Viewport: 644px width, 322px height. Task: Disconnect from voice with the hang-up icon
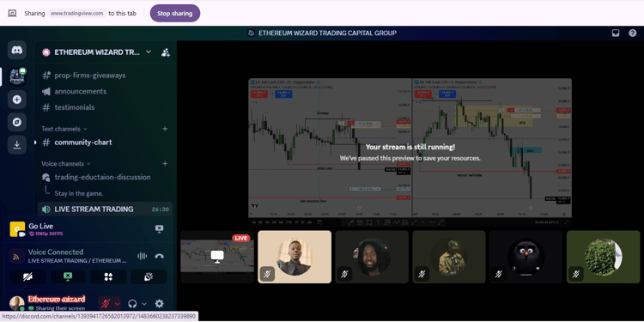click(x=160, y=256)
